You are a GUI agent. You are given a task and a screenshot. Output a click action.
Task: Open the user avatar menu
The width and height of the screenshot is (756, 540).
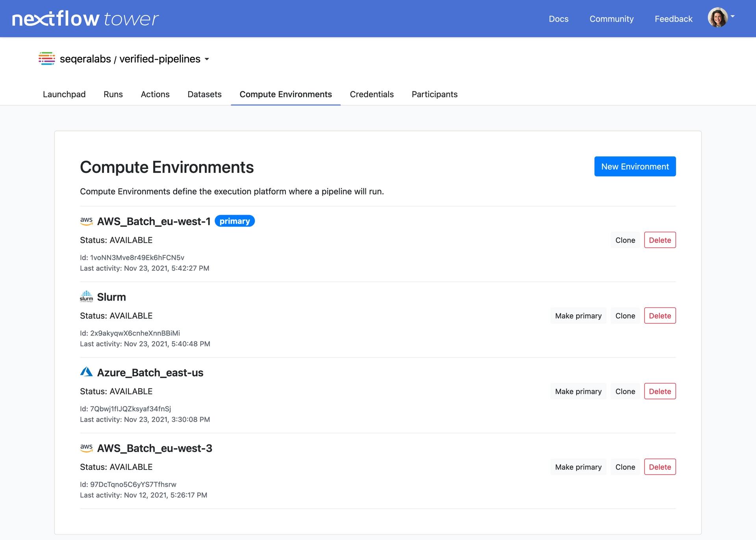click(717, 17)
